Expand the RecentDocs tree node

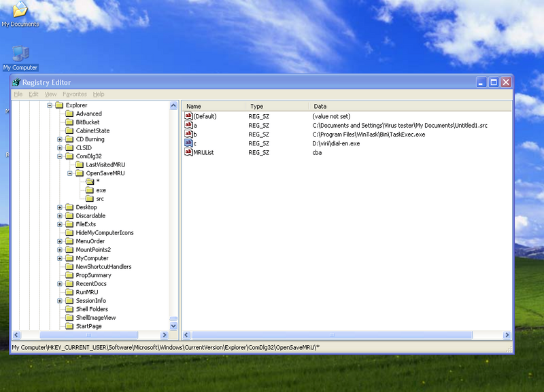(x=60, y=283)
